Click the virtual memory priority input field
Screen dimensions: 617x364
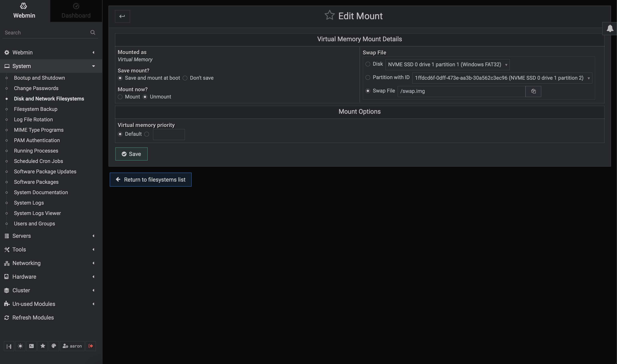(169, 134)
